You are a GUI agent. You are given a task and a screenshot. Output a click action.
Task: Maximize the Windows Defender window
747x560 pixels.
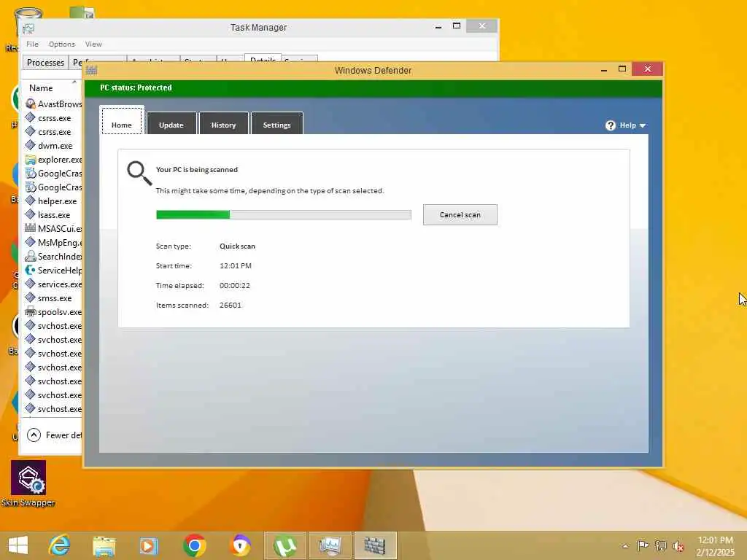pyautogui.click(x=622, y=69)
